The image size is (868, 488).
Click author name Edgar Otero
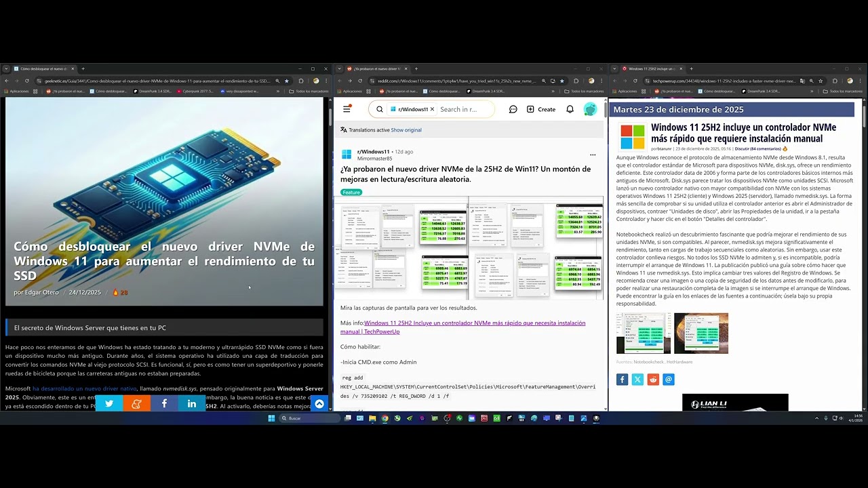point(43,292)
